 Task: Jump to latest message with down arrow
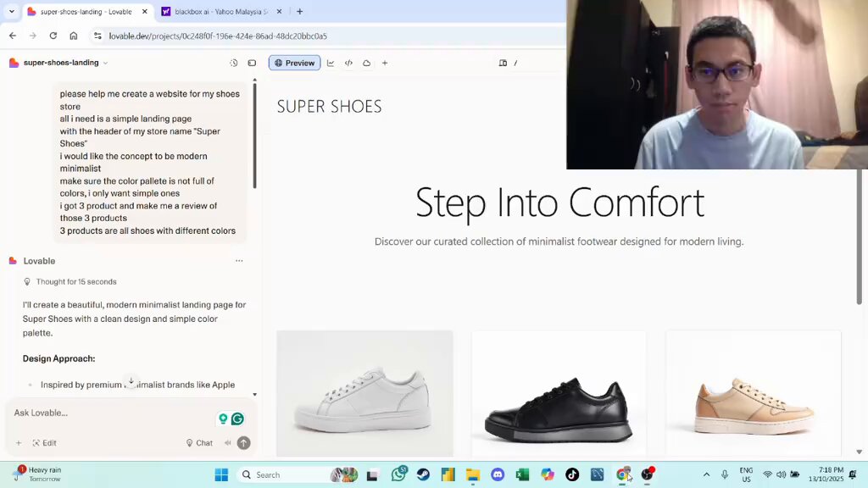(131, 381)
